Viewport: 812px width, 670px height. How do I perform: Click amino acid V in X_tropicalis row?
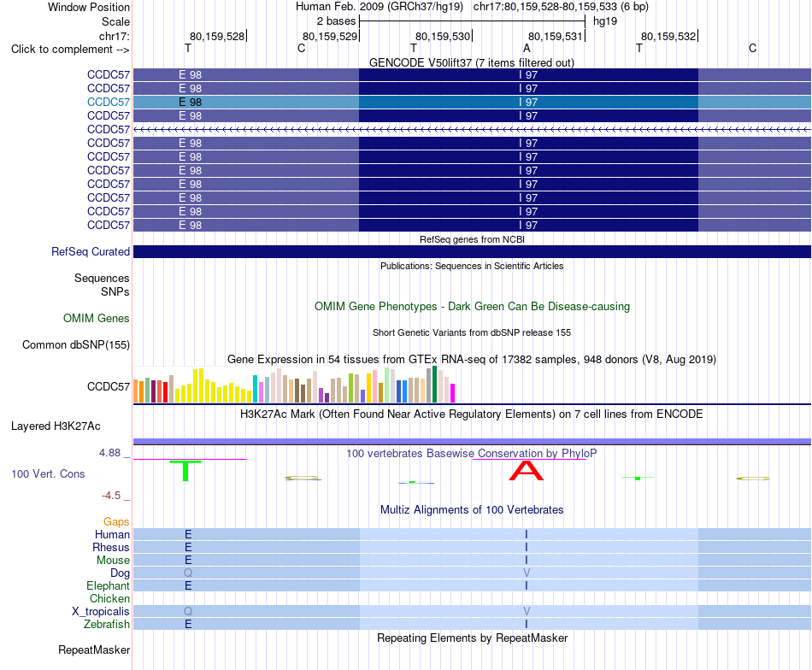click(x=527, y=612)
